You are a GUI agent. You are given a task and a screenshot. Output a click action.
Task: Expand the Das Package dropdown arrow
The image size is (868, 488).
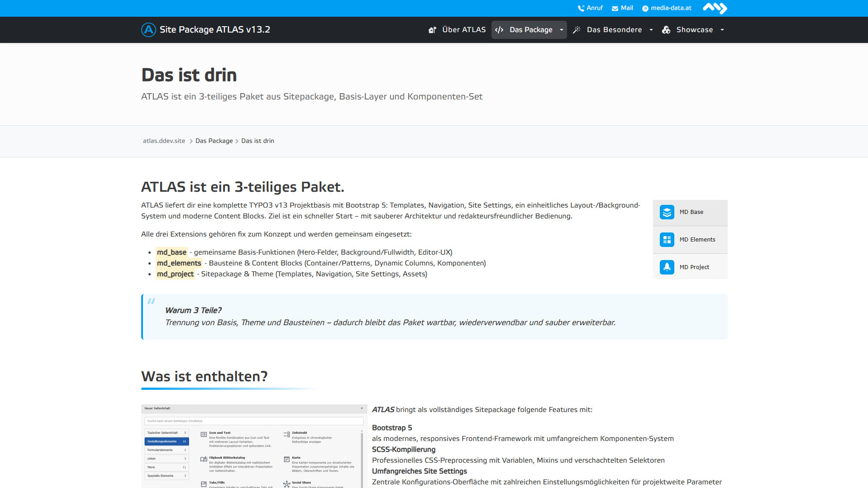pos(562,30)
